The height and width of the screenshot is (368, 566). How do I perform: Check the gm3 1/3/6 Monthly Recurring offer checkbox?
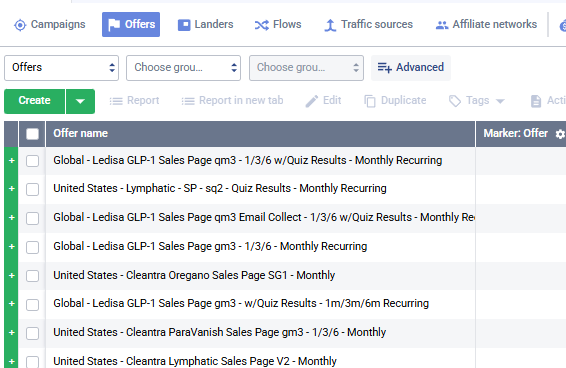(x=32, y=247)
